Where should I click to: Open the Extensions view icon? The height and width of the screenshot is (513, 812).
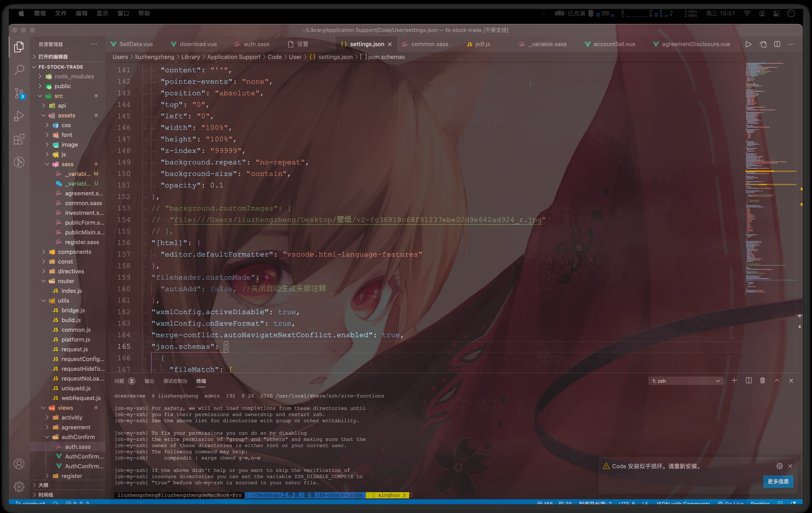pos(19,139)
